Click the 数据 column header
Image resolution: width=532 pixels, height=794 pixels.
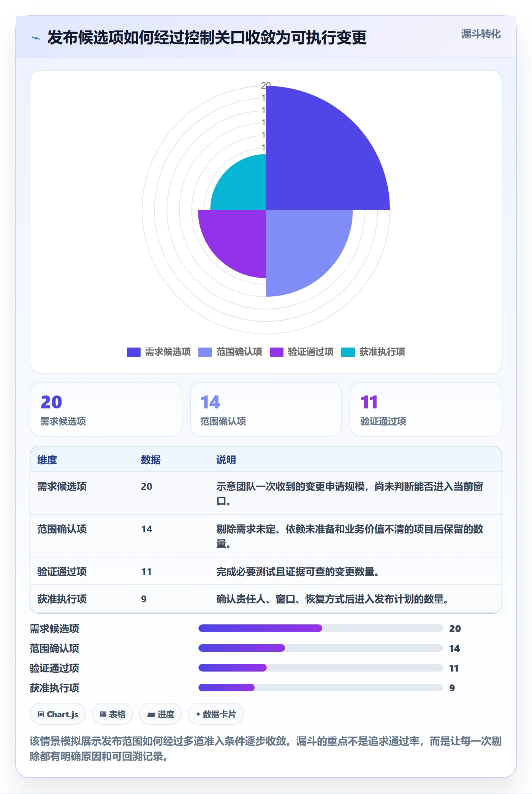point(151,460)
